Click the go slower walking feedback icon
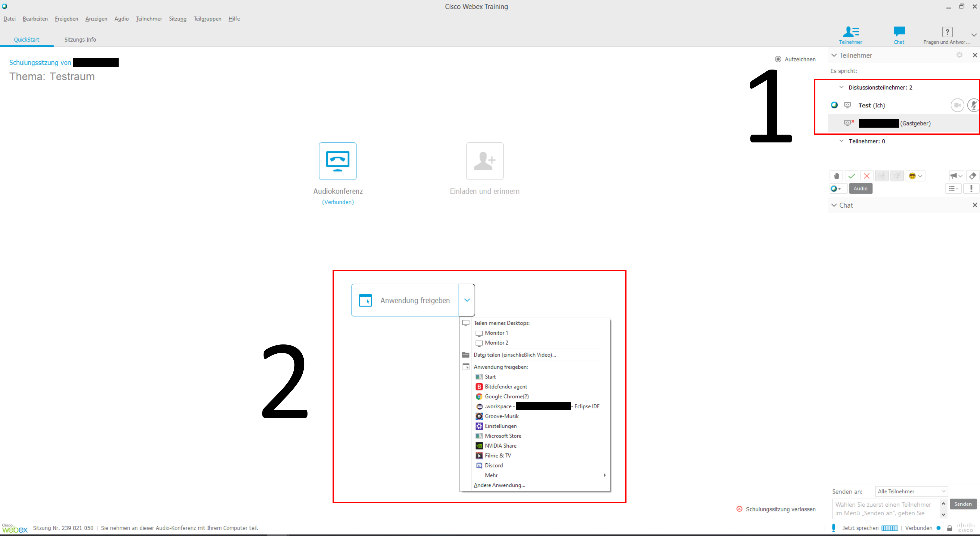Screen dimensions: 980x536 tap(882, 176)
